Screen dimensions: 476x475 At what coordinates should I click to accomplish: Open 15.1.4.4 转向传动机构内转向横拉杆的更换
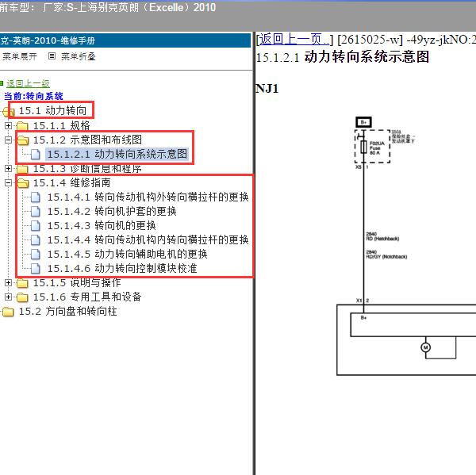click(x=148, y=239)
